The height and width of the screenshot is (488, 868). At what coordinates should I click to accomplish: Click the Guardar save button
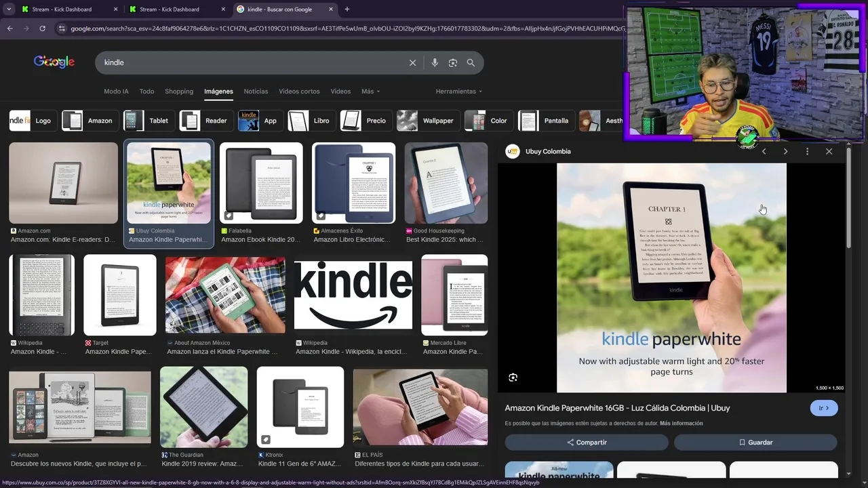tap(755, 442)
